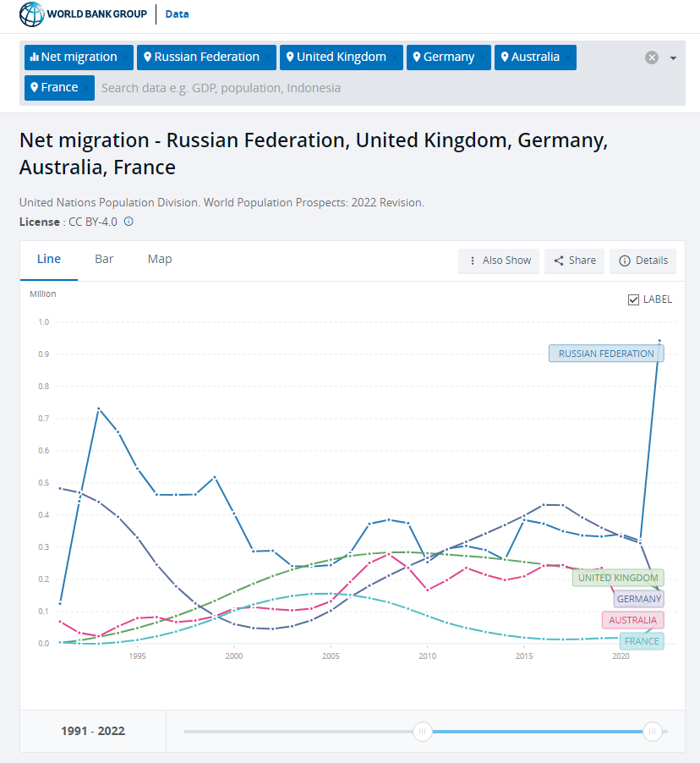Expand the search selector dropdown arrow
Image resolution: width=700 pixels, height=763 pixels.
(x=673, y=58)
